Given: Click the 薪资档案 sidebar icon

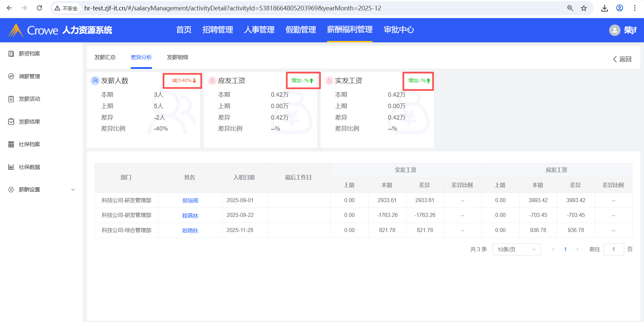Looking at the screenshot, I should pos(11,54).
